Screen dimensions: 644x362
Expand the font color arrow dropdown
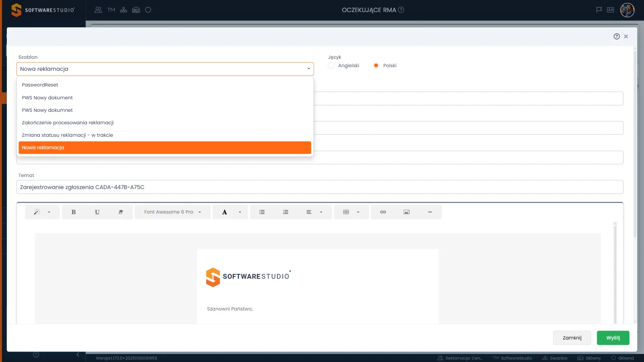(x=240, y=212)
